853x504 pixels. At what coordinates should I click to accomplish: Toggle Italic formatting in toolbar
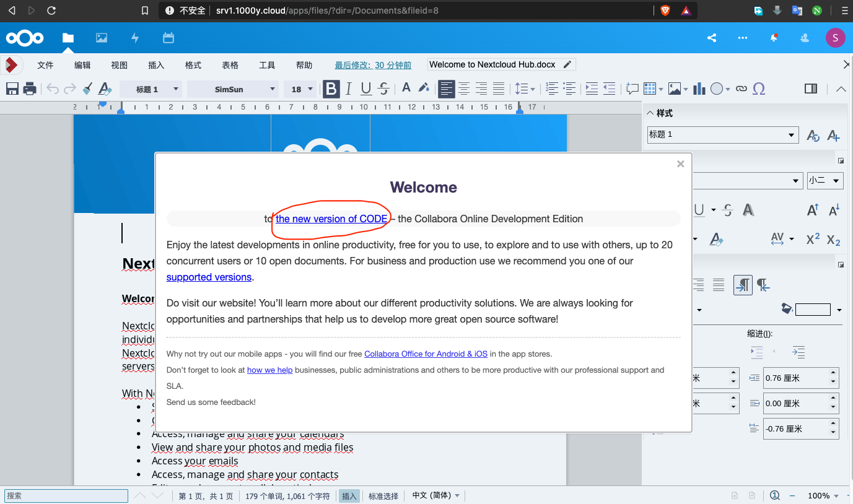pyautogui.click(x=349, y=89)
